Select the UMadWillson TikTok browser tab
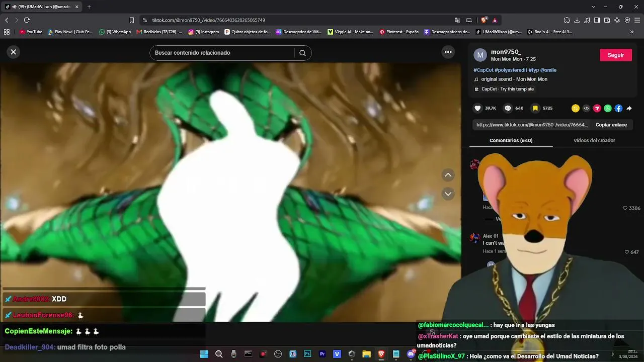 [42, 7]
